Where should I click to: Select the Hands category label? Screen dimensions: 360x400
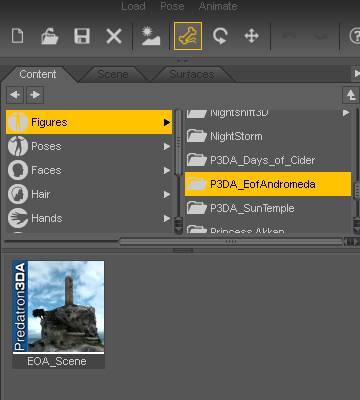tap(47, 218)
